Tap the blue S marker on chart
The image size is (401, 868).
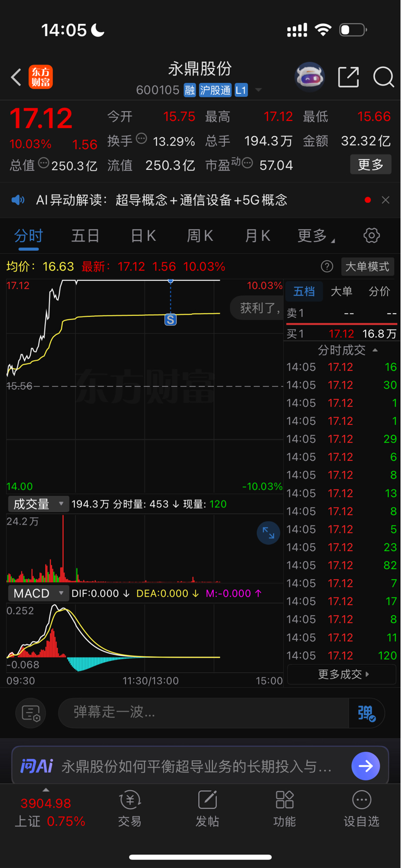tap(171, 320)
